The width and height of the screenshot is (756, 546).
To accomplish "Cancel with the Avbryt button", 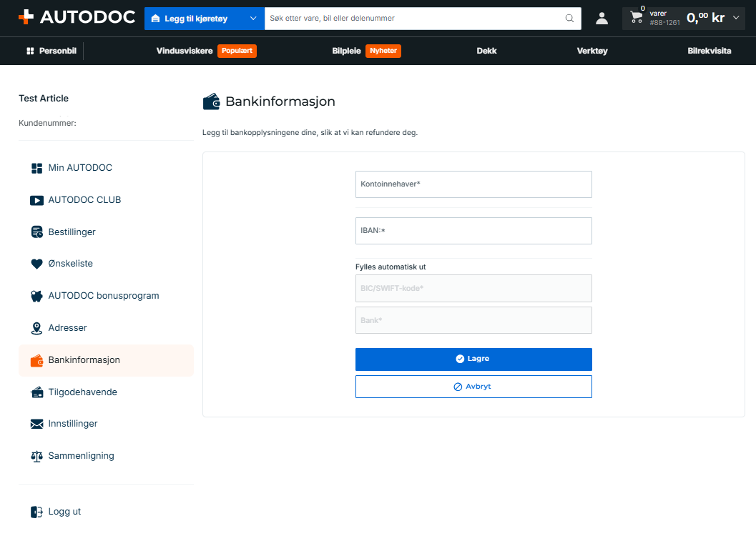I will pyautogui.click(x=473, y=387).
